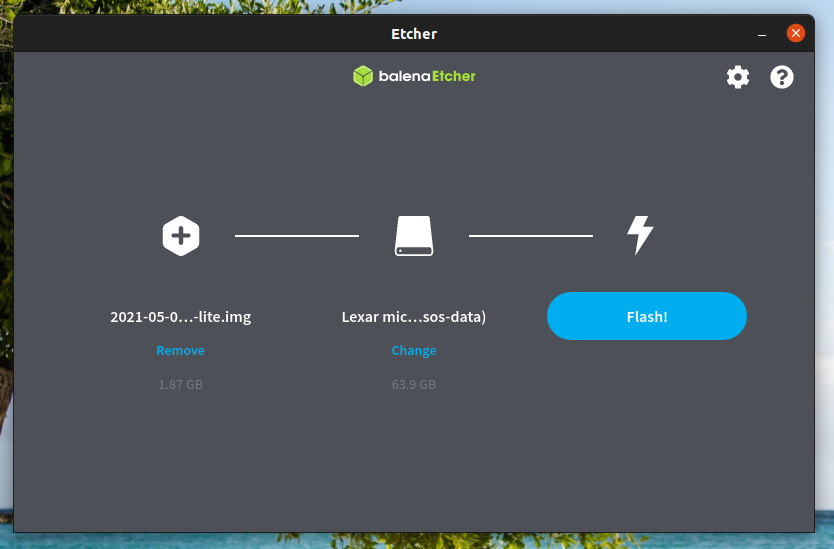Select the 2021-05-0...-lite.img filename
834x549 pixels.
tap(180, 317)
